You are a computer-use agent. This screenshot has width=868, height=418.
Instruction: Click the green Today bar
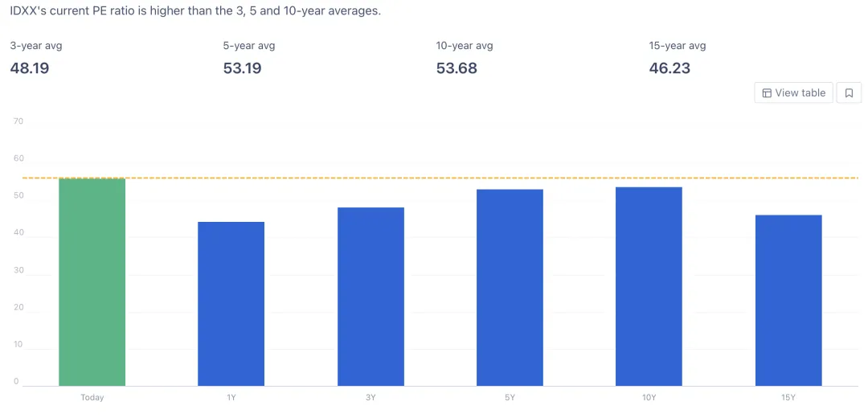[x=92, y=281]
